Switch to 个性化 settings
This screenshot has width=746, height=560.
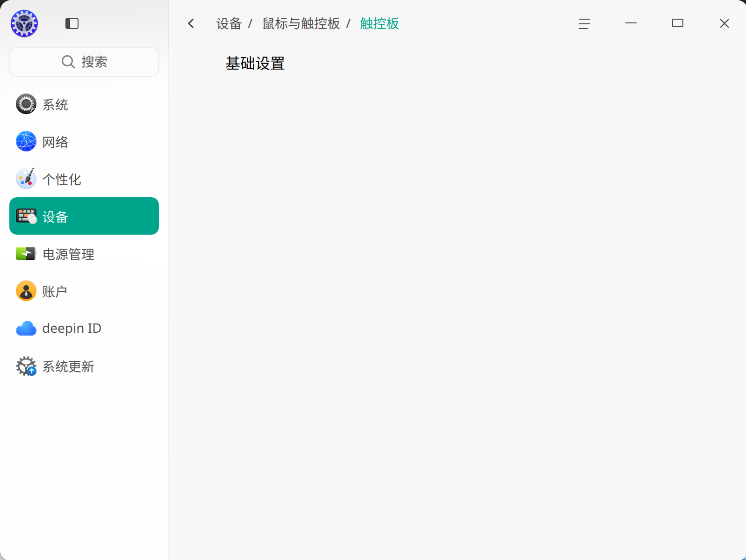84,179
